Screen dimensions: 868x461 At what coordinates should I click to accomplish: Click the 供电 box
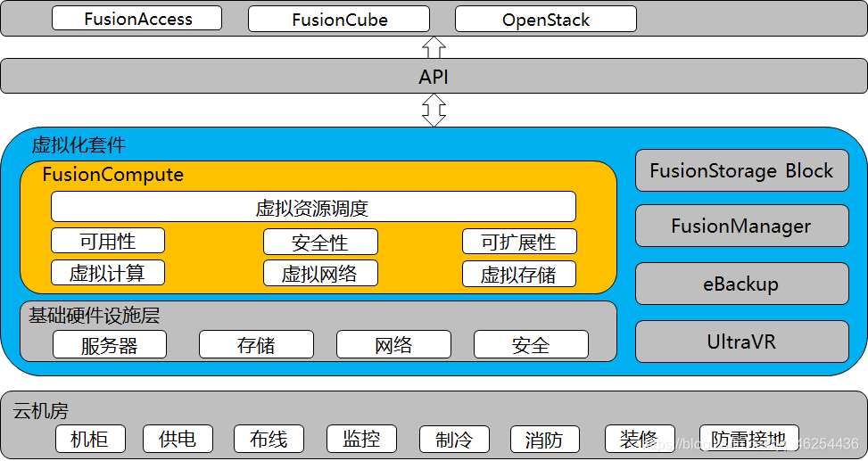(x=178, y=439)
